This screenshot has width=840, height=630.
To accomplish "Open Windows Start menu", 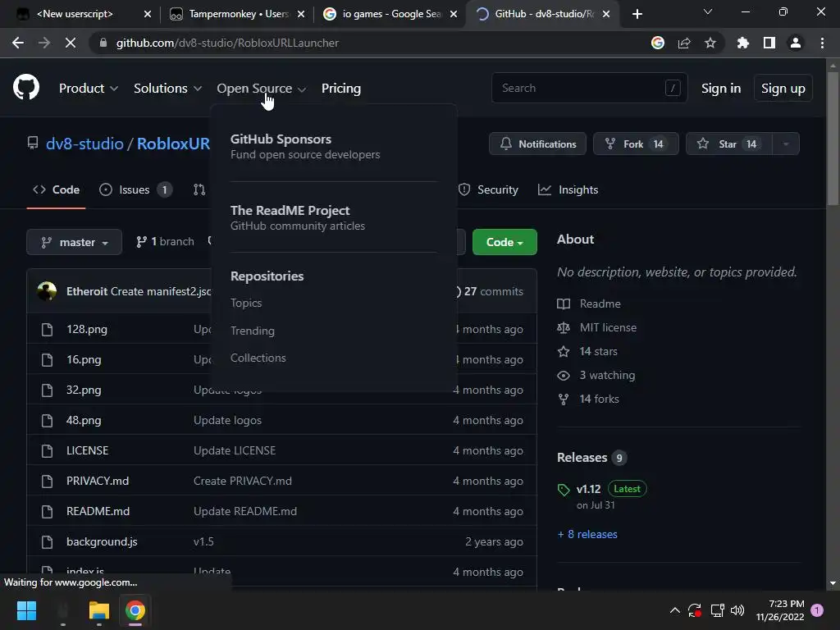I will tap(26, 610).
